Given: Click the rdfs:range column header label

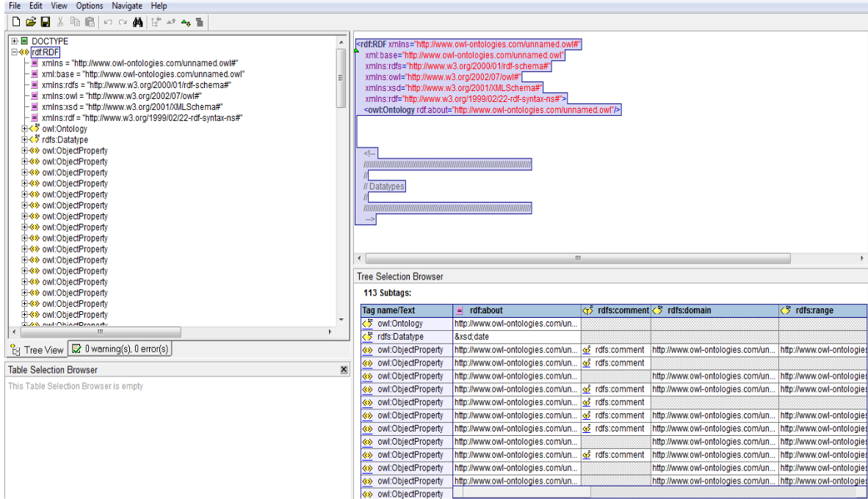Looking at the screenshot, I should point(814,310).
